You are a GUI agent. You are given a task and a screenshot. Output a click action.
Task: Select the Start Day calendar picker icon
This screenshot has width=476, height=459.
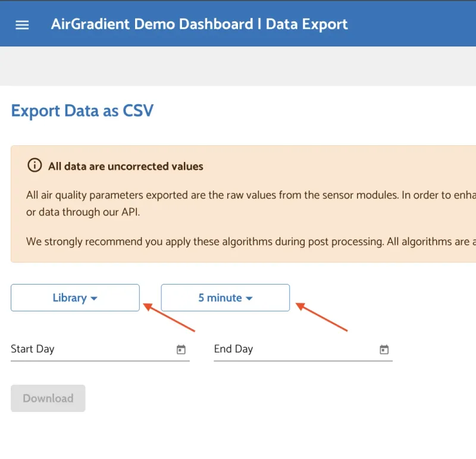(181, 349)
